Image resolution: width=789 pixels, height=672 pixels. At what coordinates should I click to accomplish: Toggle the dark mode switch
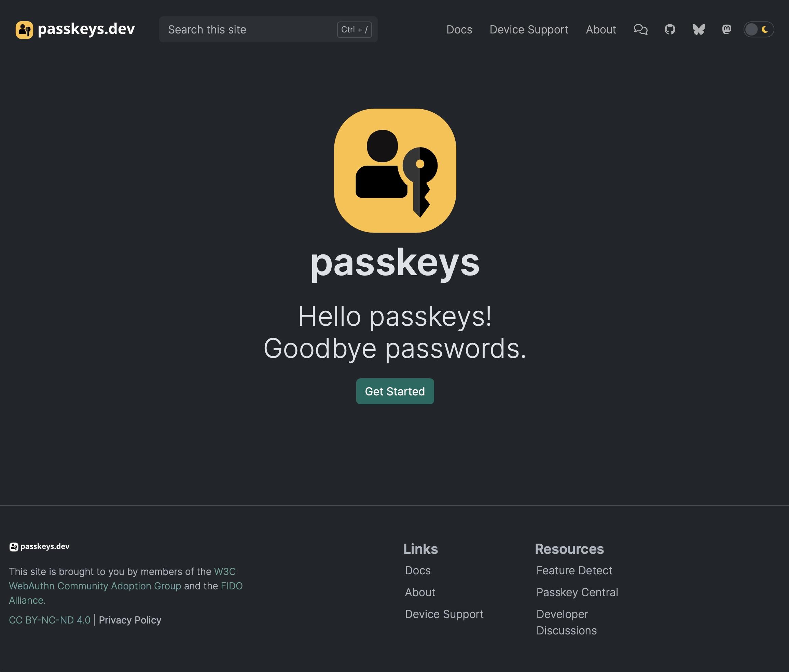tap(759, 29)
